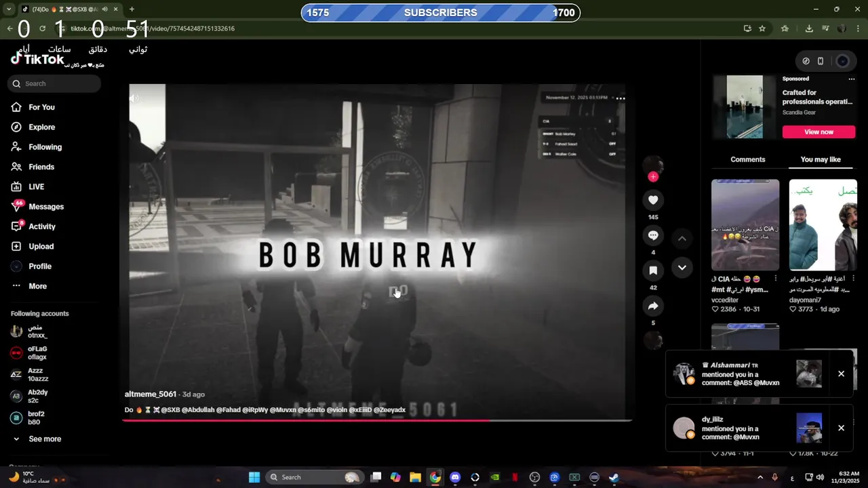Open options for the vccediter video card

click(x=775, y=279)
